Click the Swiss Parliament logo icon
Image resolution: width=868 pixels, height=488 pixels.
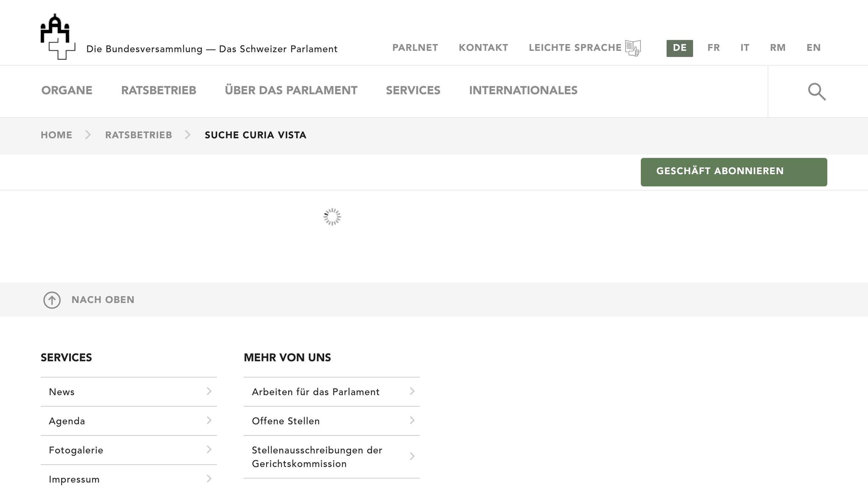[x=58, y=37]
